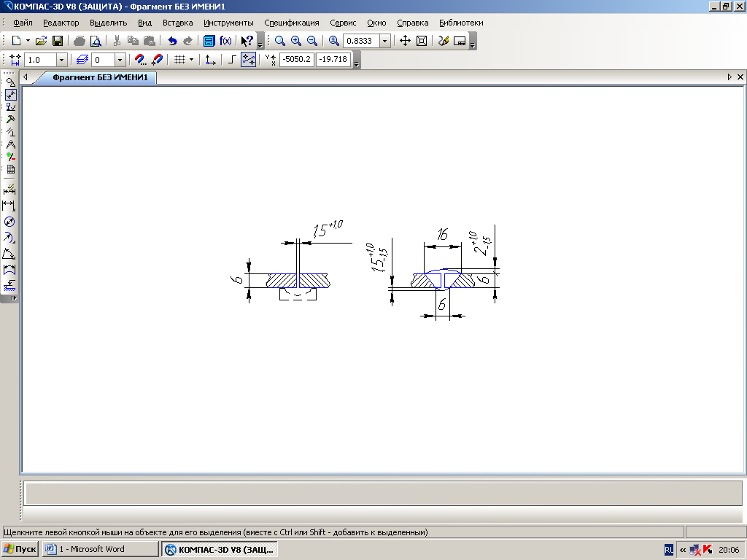Switch to Фрагмент БЕЗ ИМЕНИ1 tab
Image resolution: width=747 pixels, height=560 pixels.
point(100,77)
